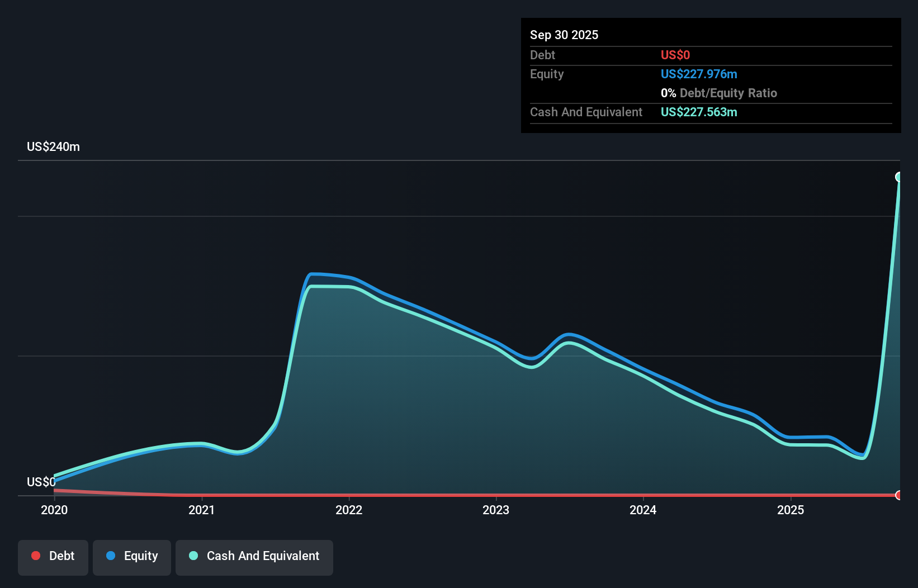Toggle the Equity series visibility
The height and width of the screenshot is (588, 918).
132,557
